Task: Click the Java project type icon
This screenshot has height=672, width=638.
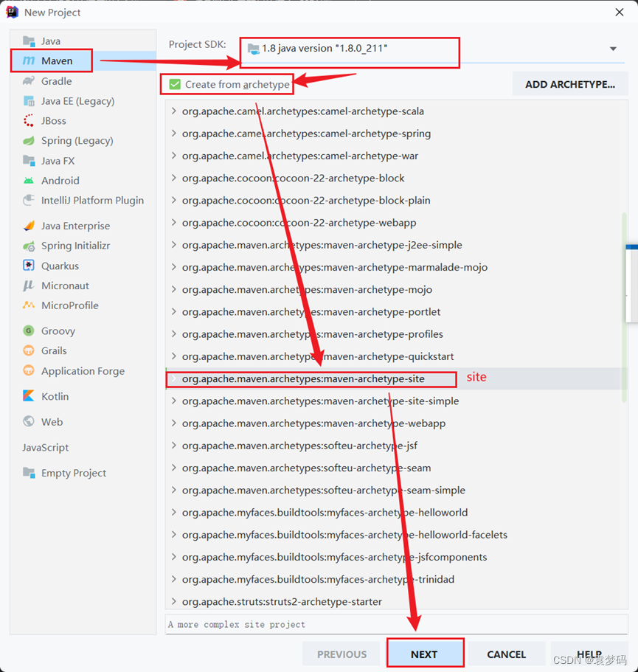Action: tap(29, 41)
